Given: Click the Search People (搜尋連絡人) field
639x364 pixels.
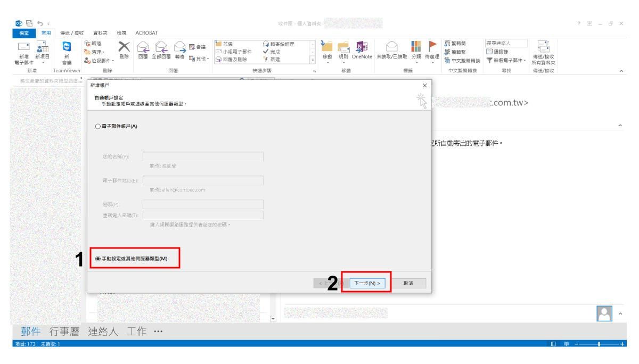Looking at the screenshot, I should 505,42.
